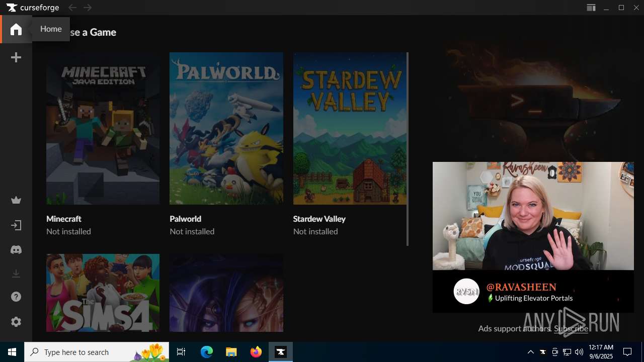Click the taskbar search box

point(98,352)
